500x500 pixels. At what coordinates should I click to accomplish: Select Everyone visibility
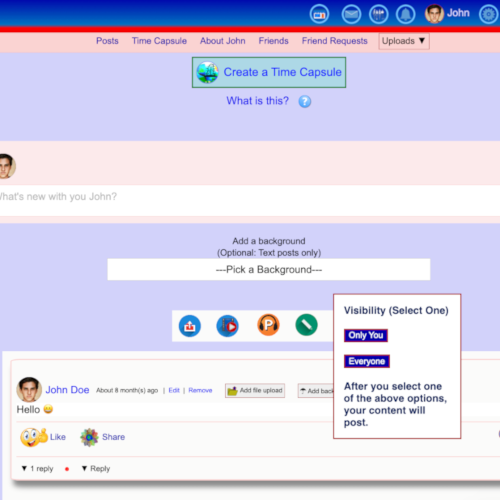pyautogui.click(x=367, y=361)
